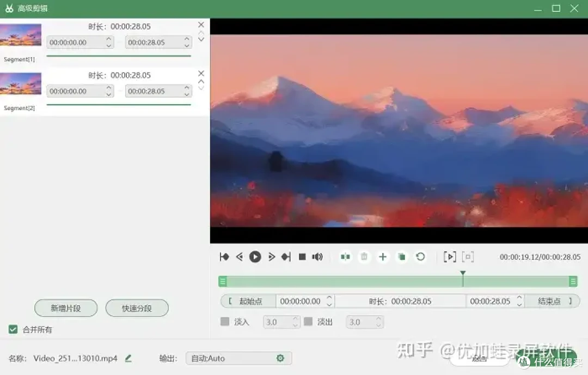Stop video playback

[x=302, y=257]
